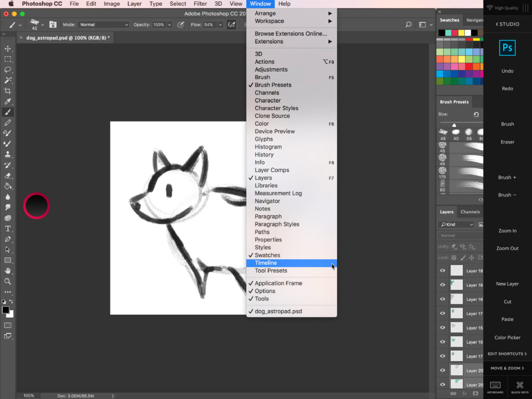Open the search magnifier in options bar
Viewport: 532px width, 399px height.
pos(408,24)
